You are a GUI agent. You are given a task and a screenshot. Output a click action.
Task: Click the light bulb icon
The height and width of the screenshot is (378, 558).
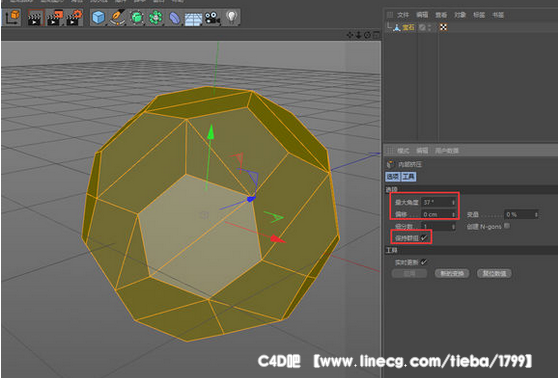232,17
